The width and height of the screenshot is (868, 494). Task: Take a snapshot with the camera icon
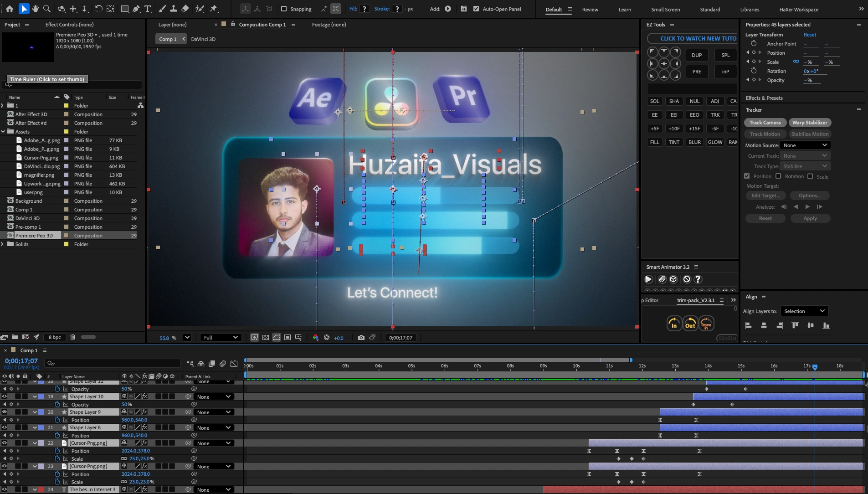point(361,337)
